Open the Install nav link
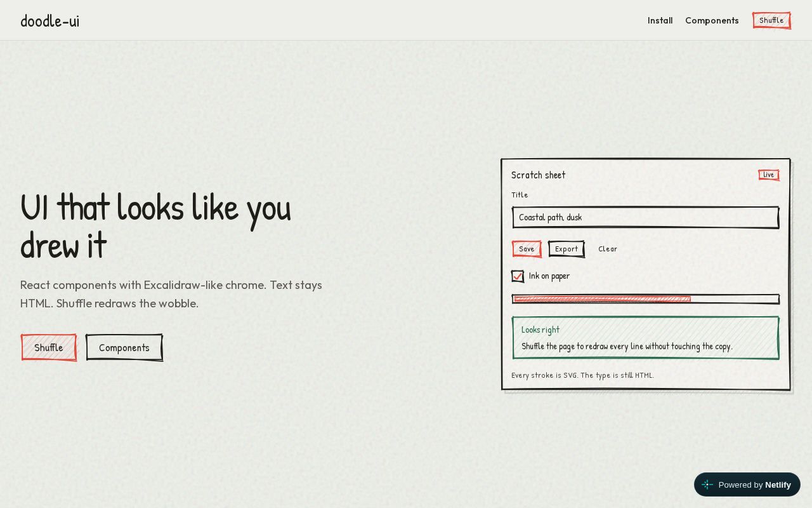 tap(660, 20)
